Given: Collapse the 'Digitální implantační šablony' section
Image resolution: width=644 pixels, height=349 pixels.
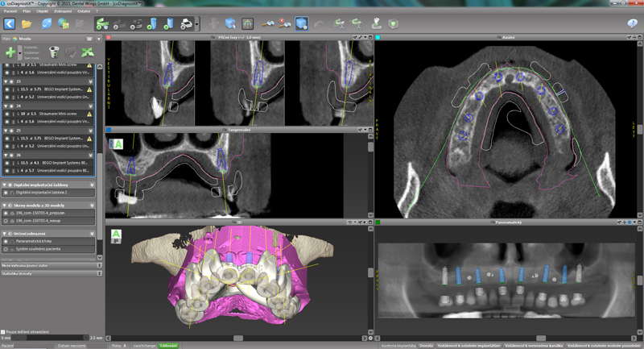Looking at the screenshot, I should tap(4, 185).
